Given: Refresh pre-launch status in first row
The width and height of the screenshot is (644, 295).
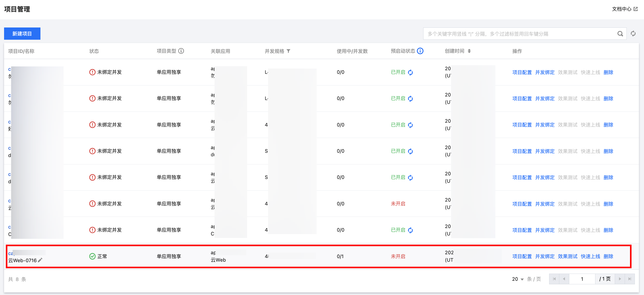Looking at the screenshot, I should click(x=410, y=73).
